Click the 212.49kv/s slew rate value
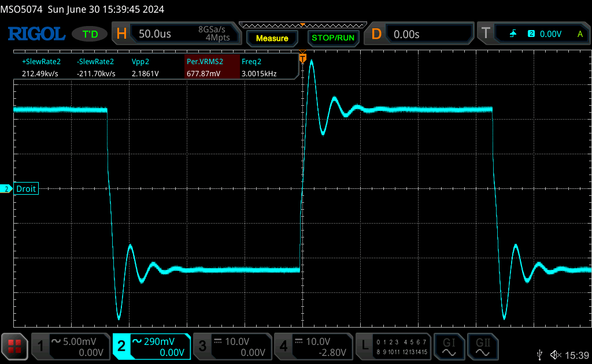592x364 pixels. tap(40, 73)
